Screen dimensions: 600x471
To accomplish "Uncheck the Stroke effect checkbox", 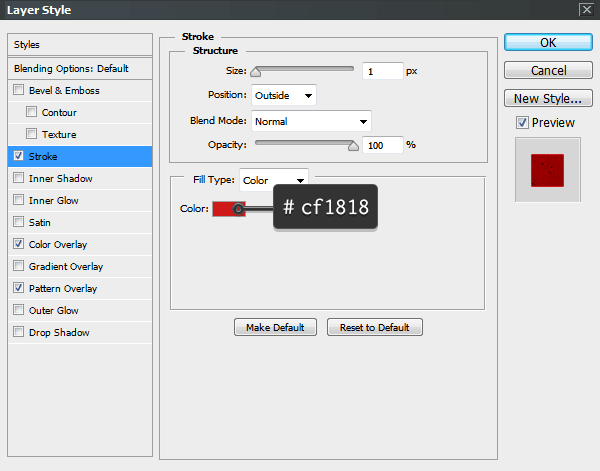I will click(x=18, y=157).
